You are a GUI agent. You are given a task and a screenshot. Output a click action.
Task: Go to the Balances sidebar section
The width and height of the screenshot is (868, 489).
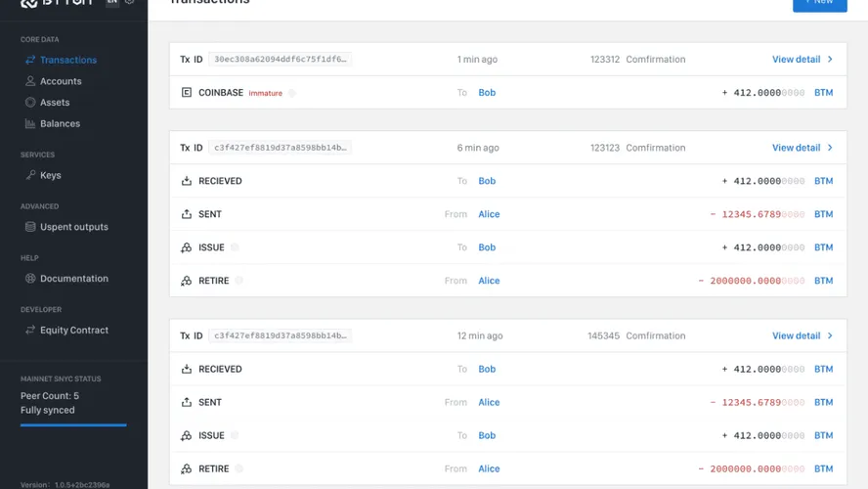point(60,124)
